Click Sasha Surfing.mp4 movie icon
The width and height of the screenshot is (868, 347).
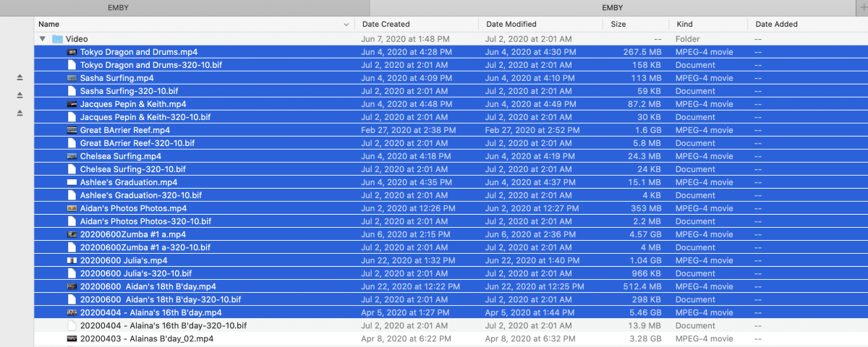coord(72,78)
